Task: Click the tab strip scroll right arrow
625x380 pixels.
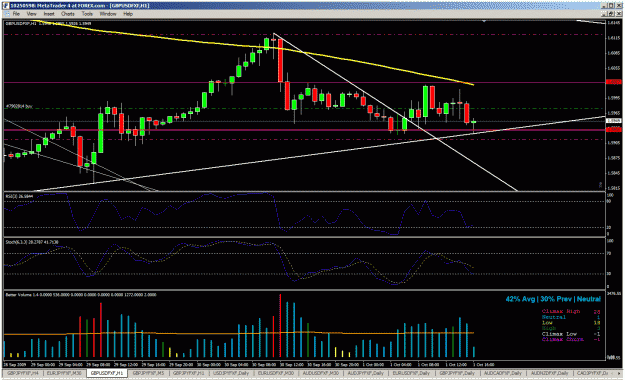Action: click(x=619, y=373)
